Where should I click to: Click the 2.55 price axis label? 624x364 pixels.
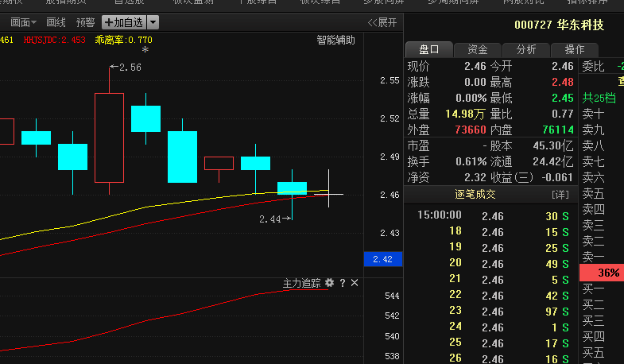[x=390, y=81]
